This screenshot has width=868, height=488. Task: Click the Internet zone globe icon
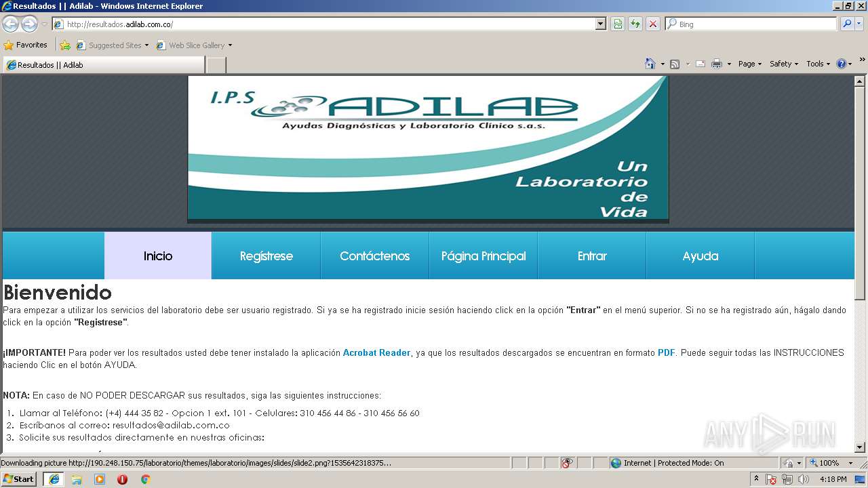click(616, 463)
